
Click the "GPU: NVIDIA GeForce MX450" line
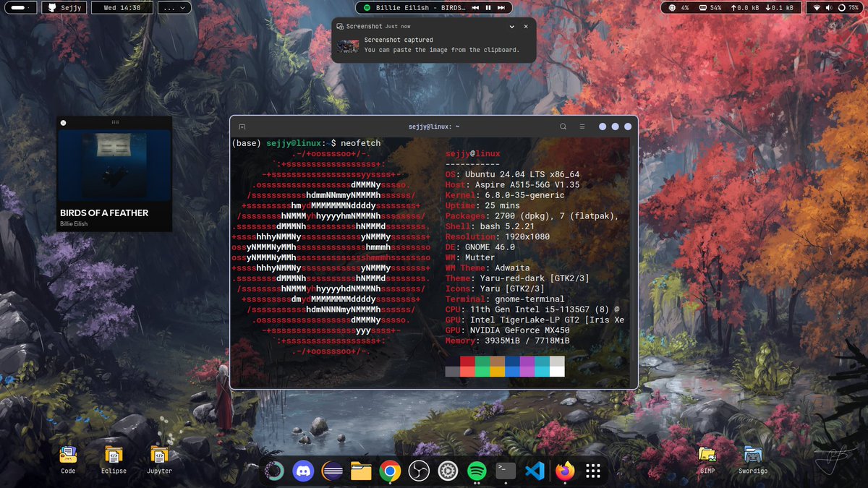(507, 330)
